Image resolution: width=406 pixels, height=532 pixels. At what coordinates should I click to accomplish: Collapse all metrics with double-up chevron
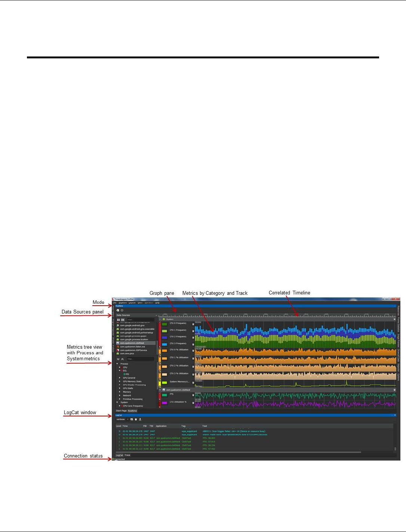click(x=122, y=359)
